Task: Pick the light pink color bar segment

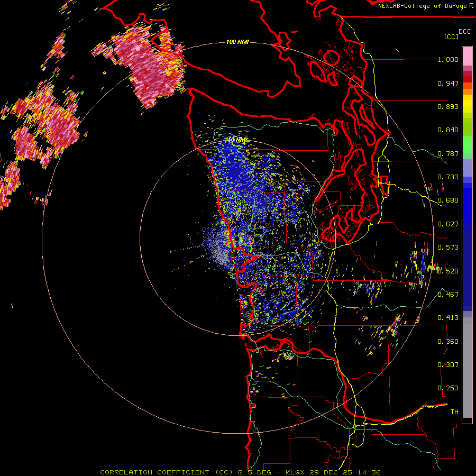Action: pyautogui.click(x=467, y=57)
